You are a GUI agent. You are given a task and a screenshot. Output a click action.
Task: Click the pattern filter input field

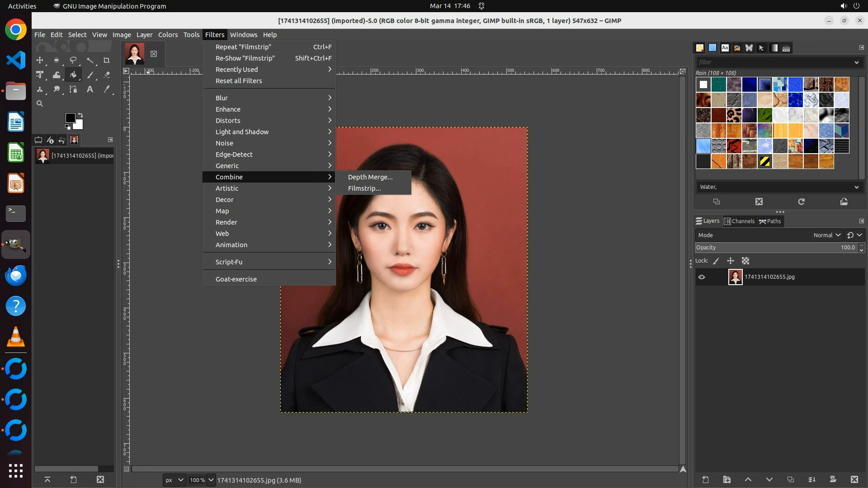pyautogui.click(x=773, y=62)
